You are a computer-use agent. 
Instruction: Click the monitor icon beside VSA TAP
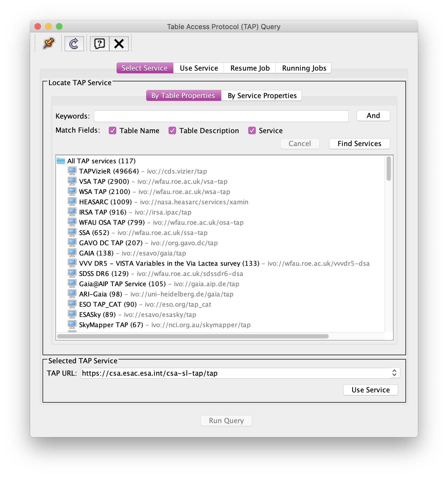[x=72, y=181]
